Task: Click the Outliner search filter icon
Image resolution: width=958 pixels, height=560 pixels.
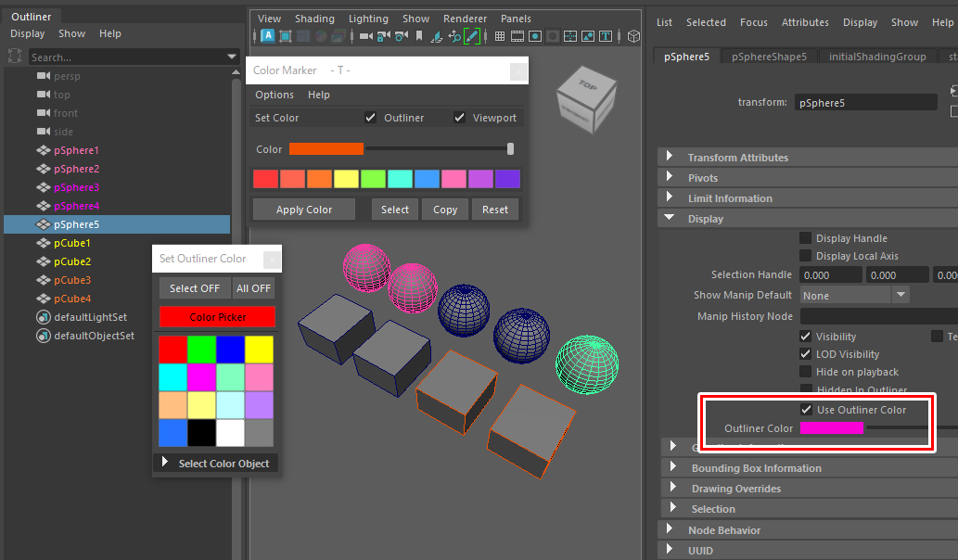Action: pos(15,57)
